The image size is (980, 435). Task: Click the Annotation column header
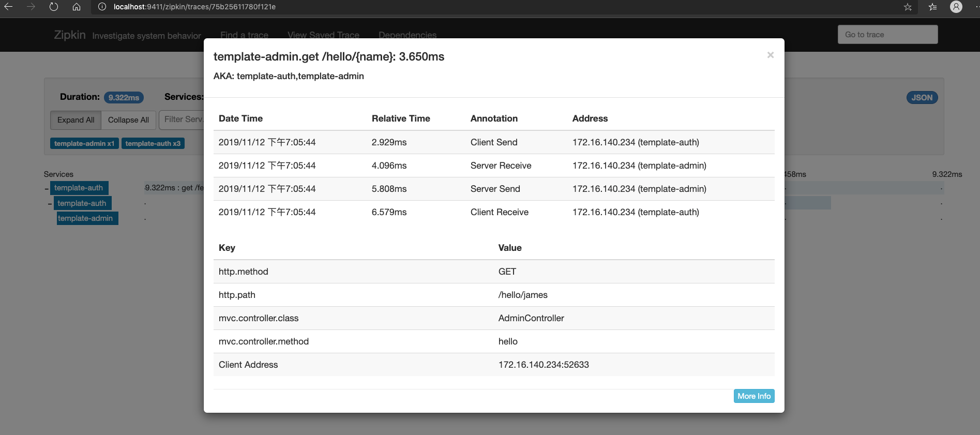click(494, 118)
